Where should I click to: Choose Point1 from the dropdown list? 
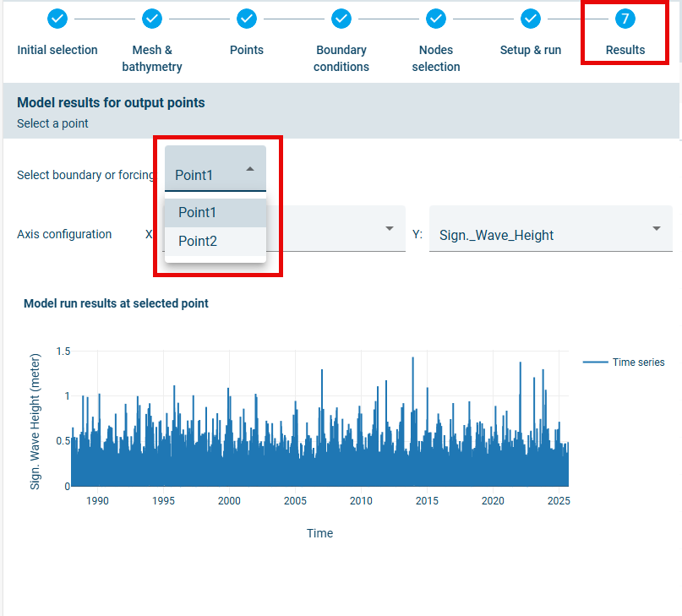(198, 212)
